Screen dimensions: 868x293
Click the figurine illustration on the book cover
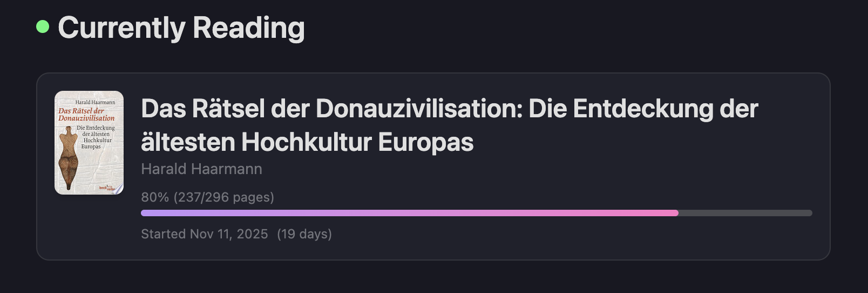(x=69, y=157)
